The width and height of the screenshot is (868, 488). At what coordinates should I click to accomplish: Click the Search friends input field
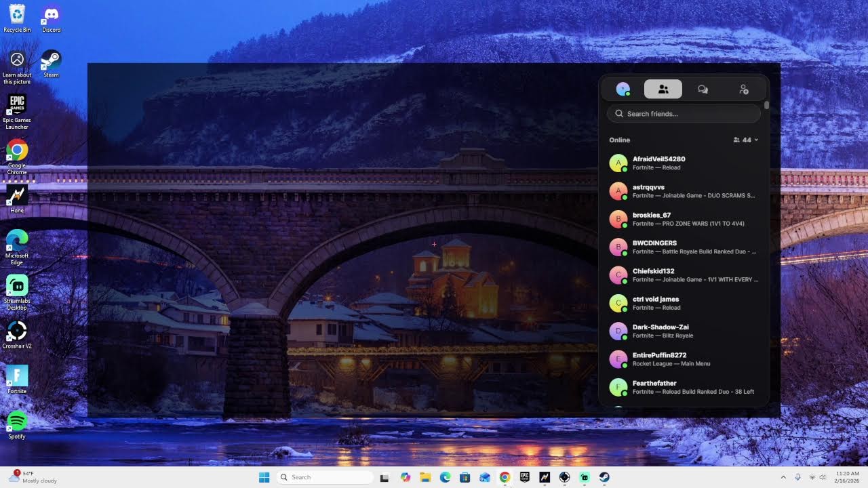click(684, 114)
